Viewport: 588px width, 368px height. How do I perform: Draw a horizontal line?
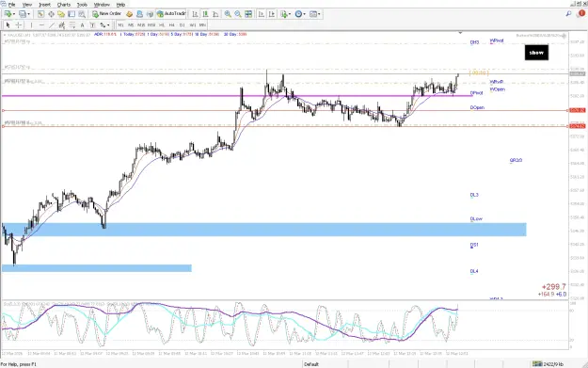pos(41,25)
